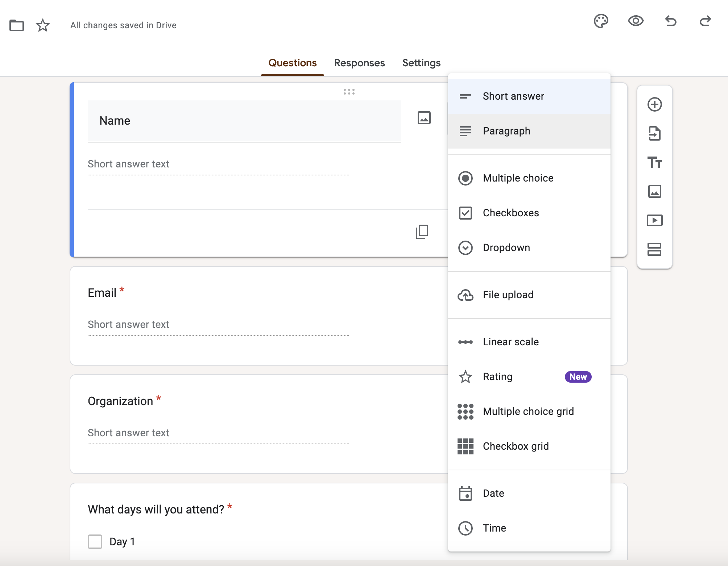
Task: Move the form to a folder
Action: pos(17,25)
